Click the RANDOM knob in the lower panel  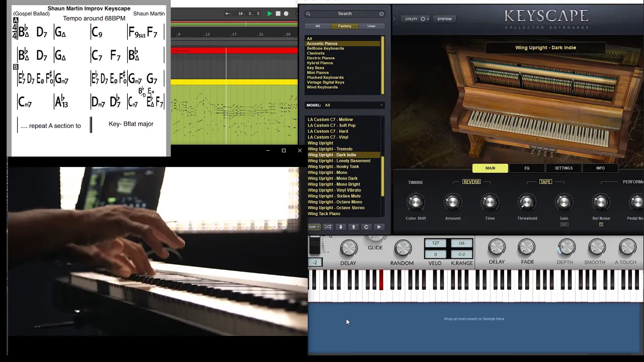pyautogui.click(x=403, y=248)
